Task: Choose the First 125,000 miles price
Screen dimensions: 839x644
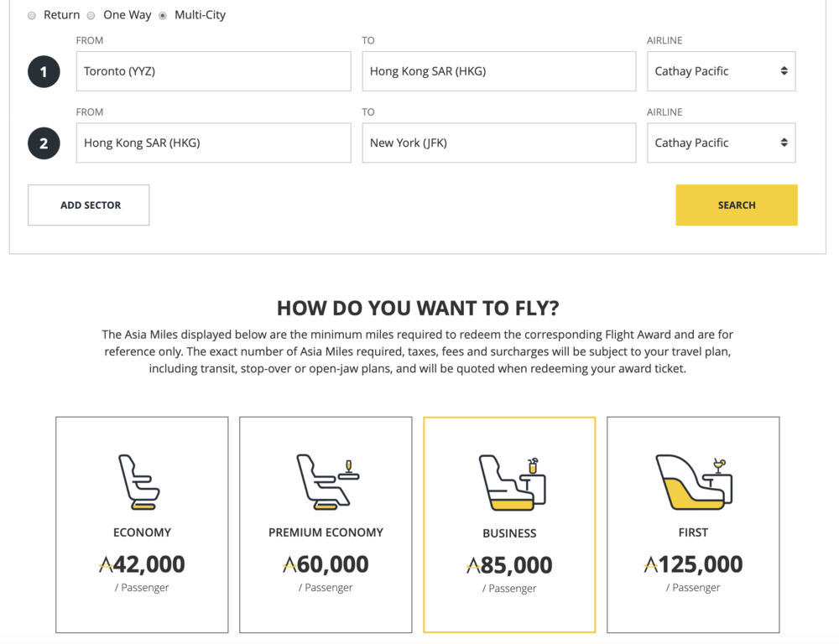Action: tap(693, 564)
